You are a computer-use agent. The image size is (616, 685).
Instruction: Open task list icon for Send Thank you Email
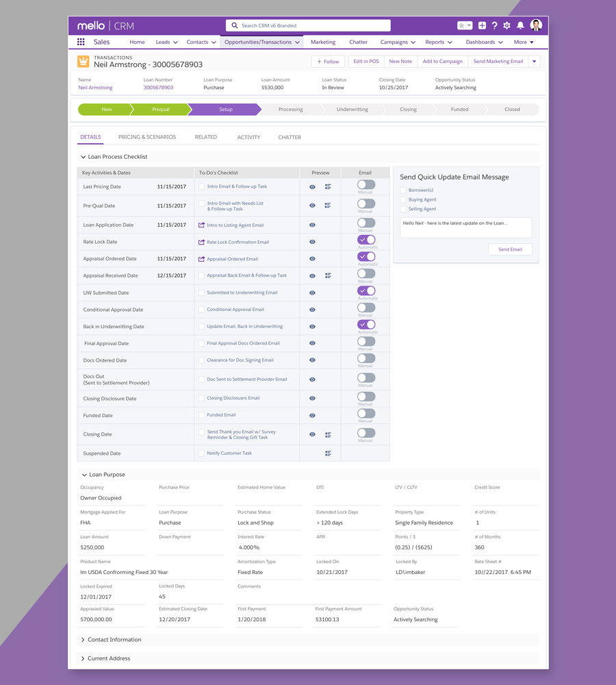[x=328, y=435]
